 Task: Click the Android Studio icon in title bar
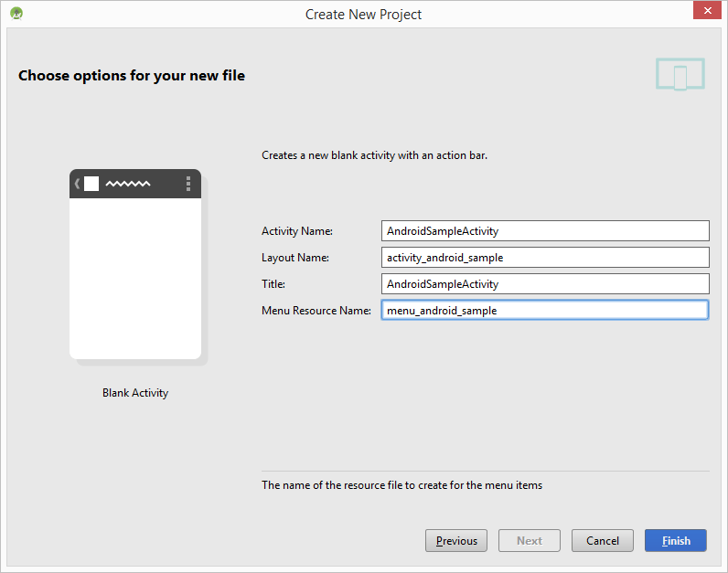16,14
